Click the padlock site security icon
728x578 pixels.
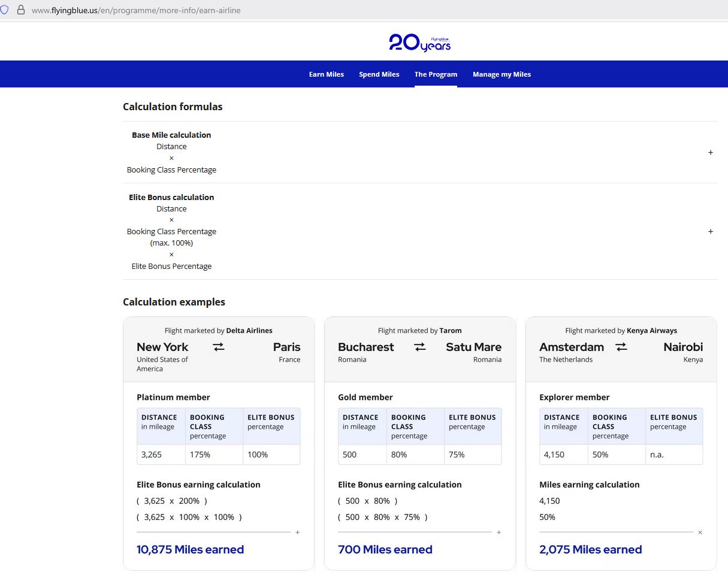pyautogui.click(x=20, y=10)
